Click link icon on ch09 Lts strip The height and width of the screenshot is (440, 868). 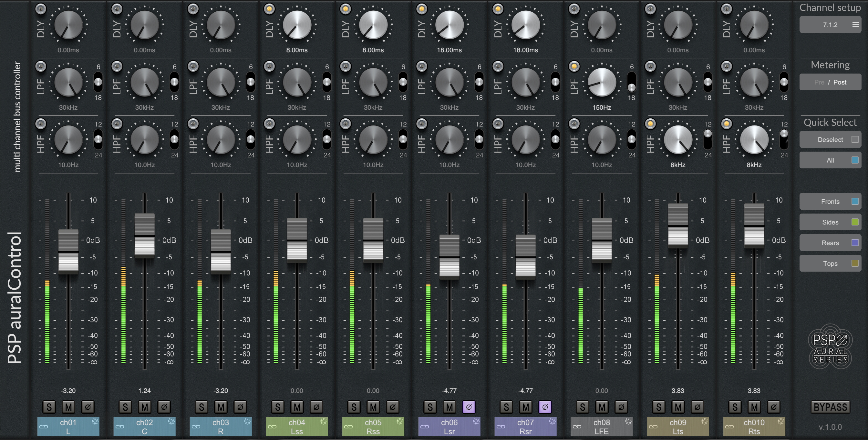(653, 426)
